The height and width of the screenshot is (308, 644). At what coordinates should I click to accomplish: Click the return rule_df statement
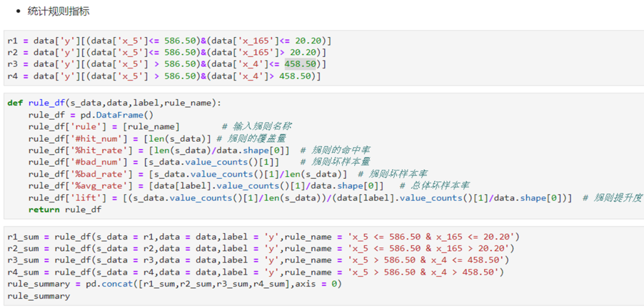tap(64, 210)
